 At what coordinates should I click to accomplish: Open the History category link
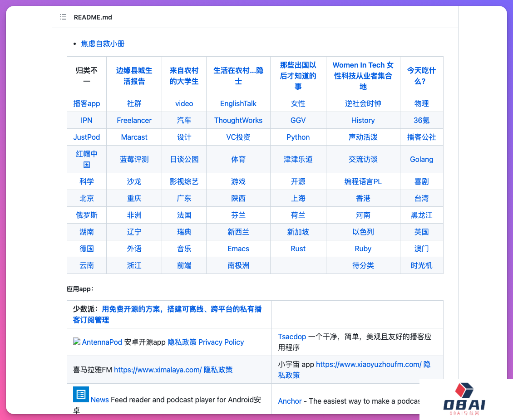coord(363,120)
